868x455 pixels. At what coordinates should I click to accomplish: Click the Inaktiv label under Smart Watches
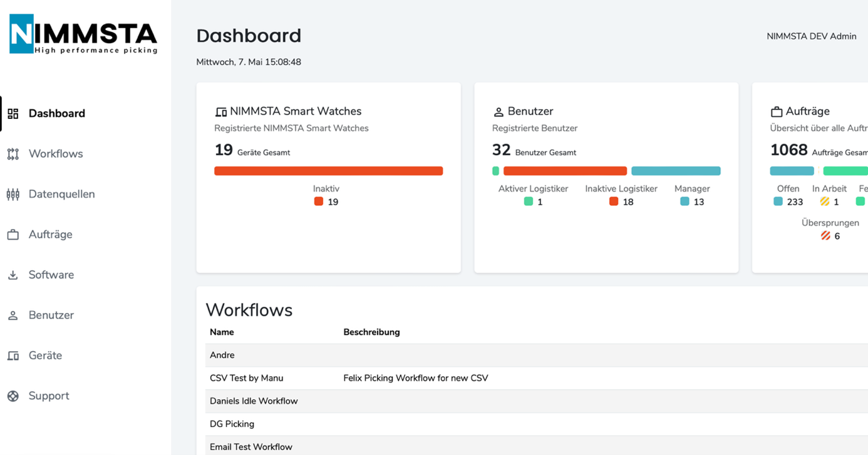click(326, 188)
